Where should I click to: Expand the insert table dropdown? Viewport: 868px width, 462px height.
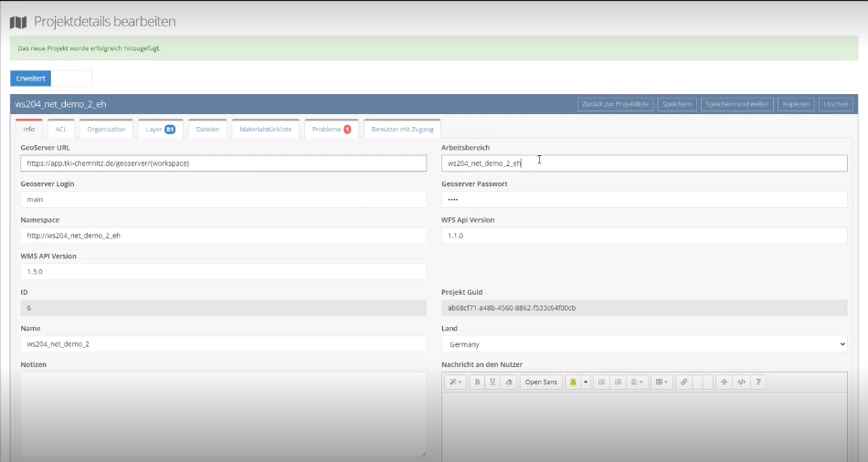662,382
